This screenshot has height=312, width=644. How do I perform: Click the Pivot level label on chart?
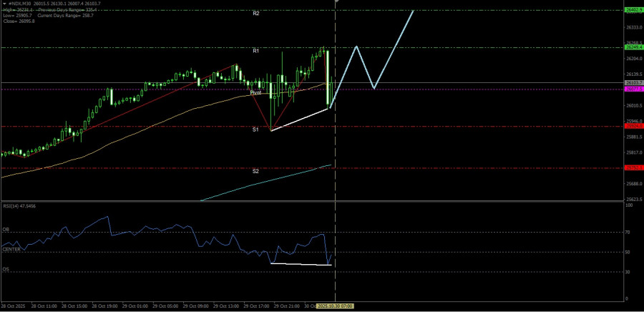click(255, 93)
